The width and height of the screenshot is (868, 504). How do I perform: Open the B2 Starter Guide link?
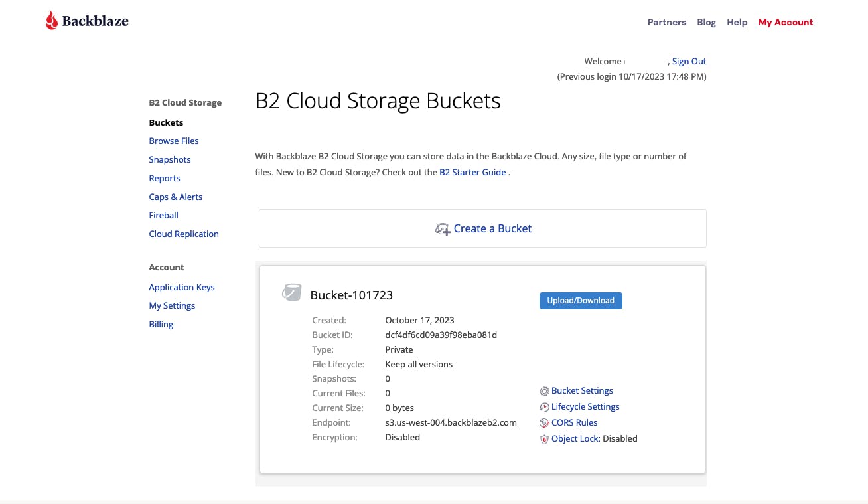coord(472,172)
